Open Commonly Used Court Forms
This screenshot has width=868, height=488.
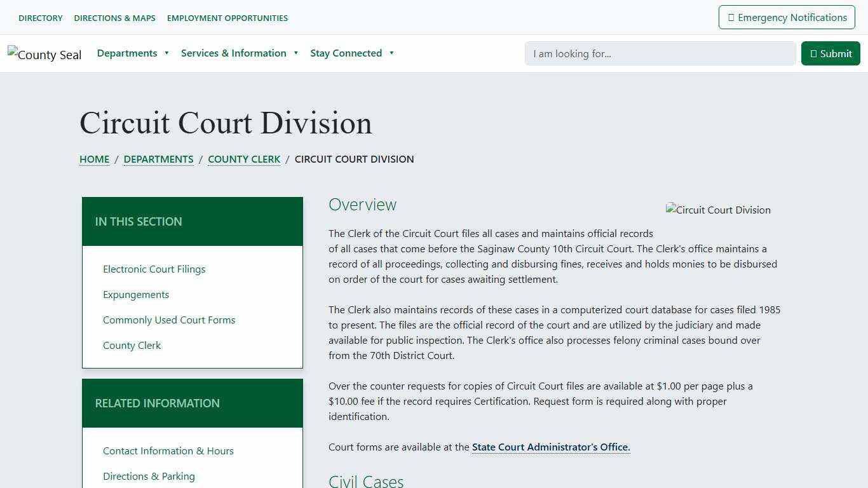[x=169, y=320]
